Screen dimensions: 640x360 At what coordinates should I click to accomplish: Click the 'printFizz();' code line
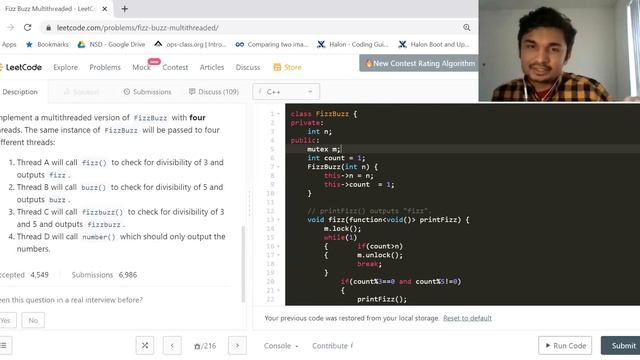(382, 299)
